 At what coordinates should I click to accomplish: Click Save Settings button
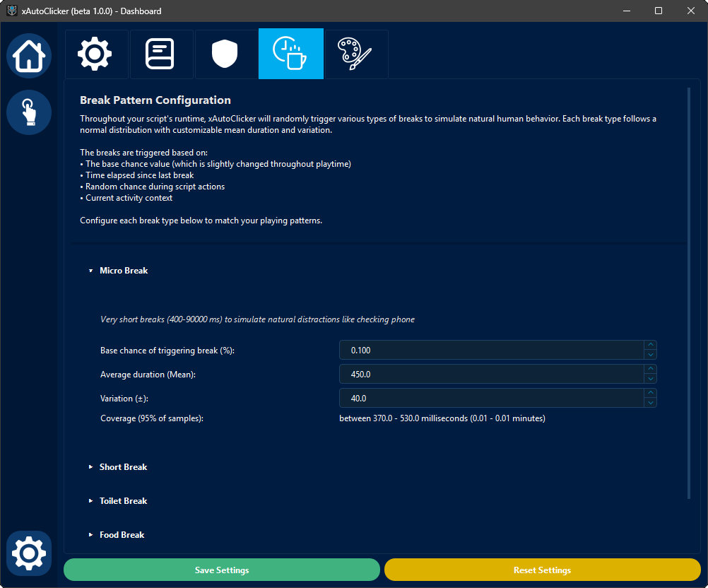tap(222, 570)
